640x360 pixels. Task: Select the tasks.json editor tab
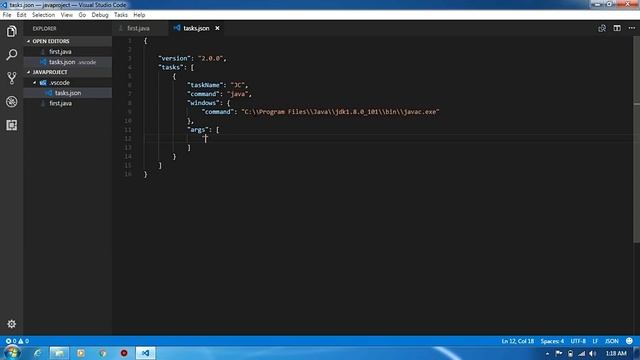196,28
